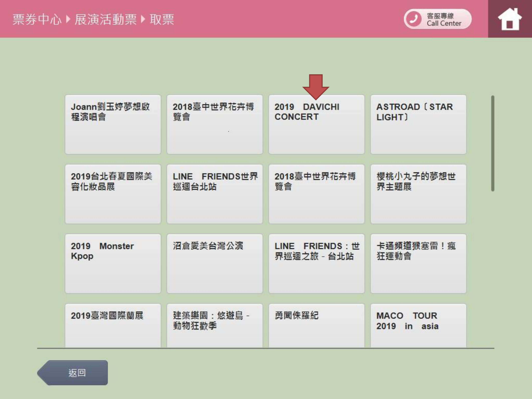Select 櫻桃小丸子的夢想世界主題展

pos(418,194)
